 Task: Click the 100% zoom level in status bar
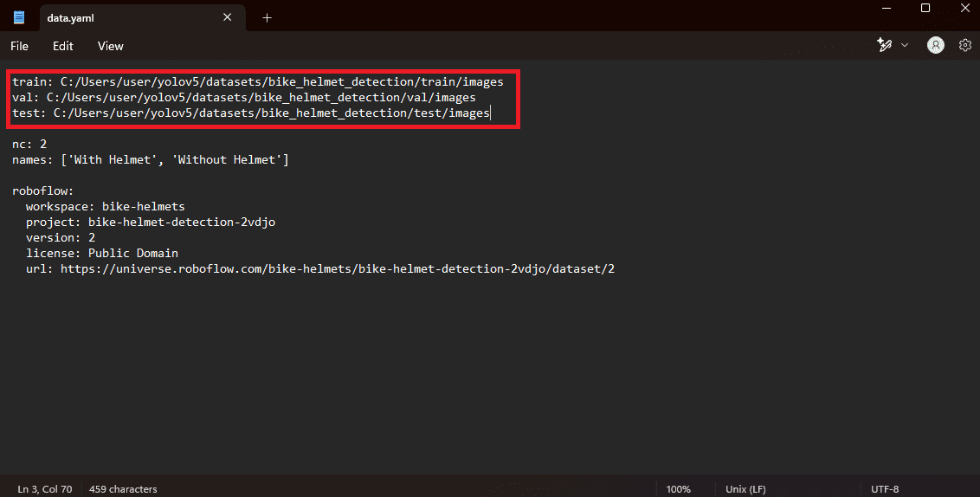click(x=678, y=489)
